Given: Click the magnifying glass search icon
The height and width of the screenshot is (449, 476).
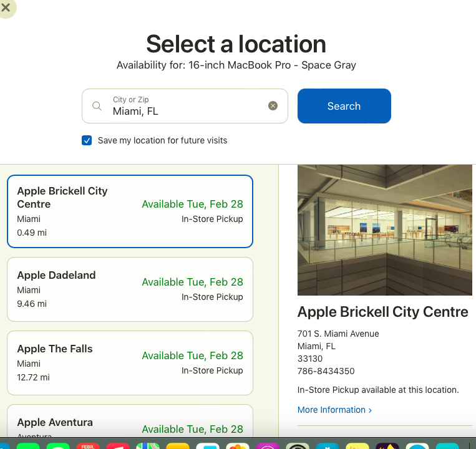Looking at the screenshot, I should tap(97, 106).
